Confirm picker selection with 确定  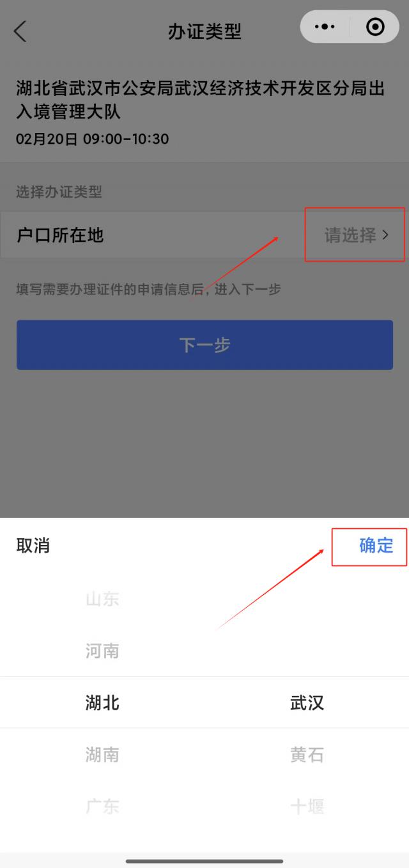(376, 546)
